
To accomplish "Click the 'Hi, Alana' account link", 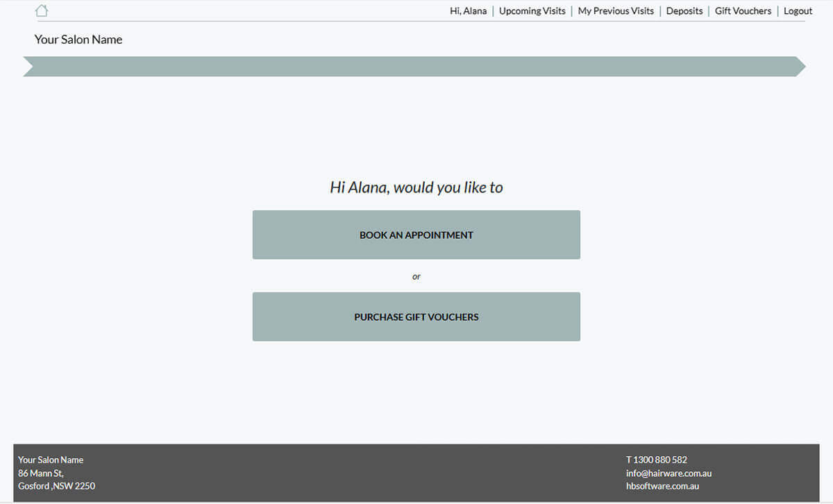I will (468, 11).
